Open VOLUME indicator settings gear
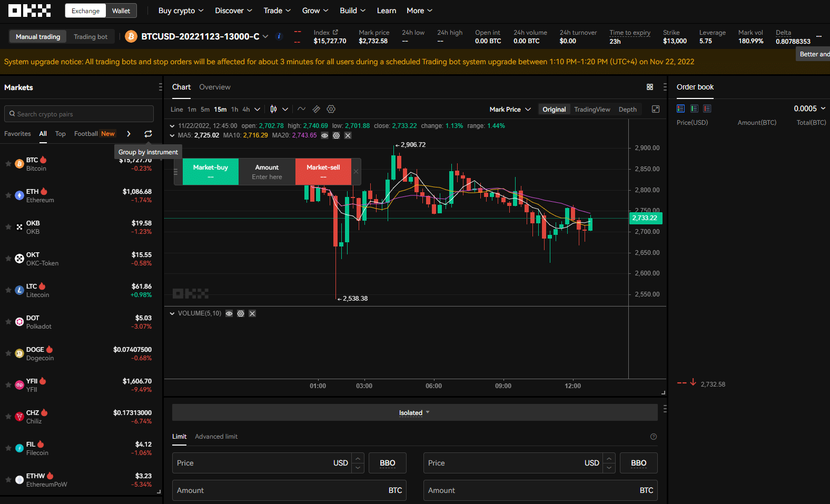 point(241,313)
